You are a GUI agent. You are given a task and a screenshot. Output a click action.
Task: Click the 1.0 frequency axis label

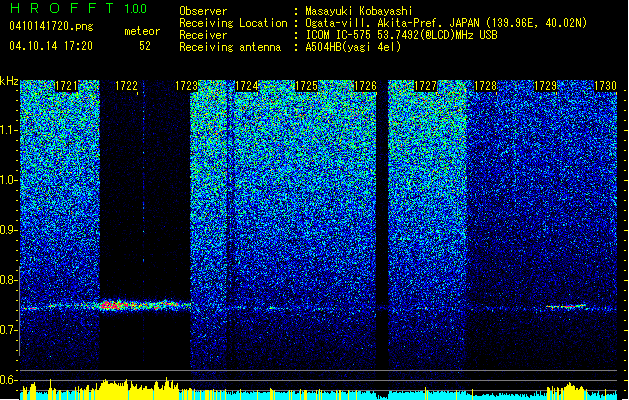(x=8, y=180)
